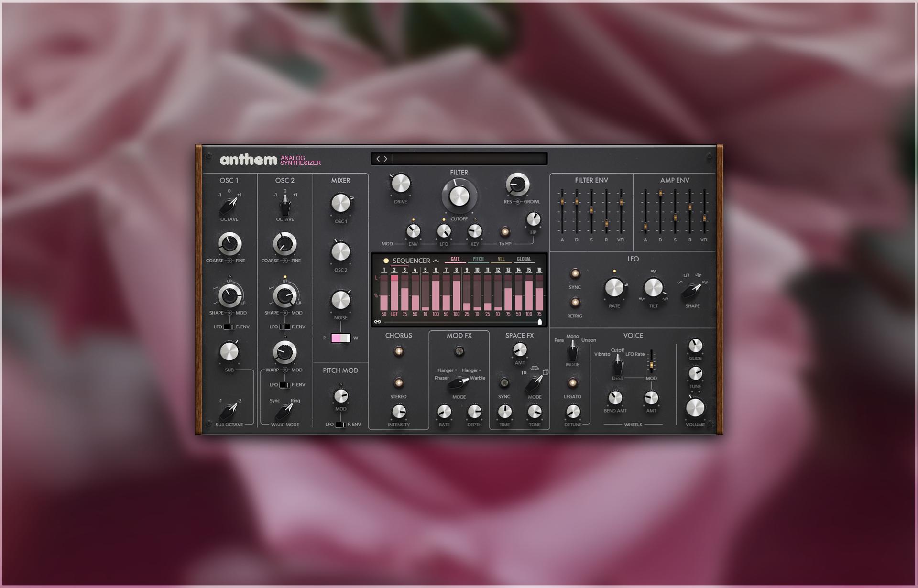
Task: Switch to the VEL sequencer tab
Action: tap(501, 259)
